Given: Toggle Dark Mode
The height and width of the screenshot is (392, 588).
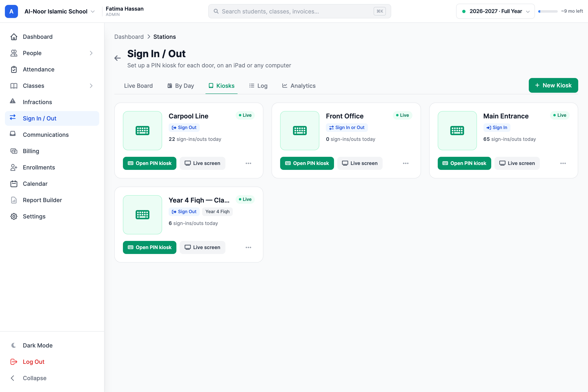Looking at the screenshot, I should coord(52,345).
